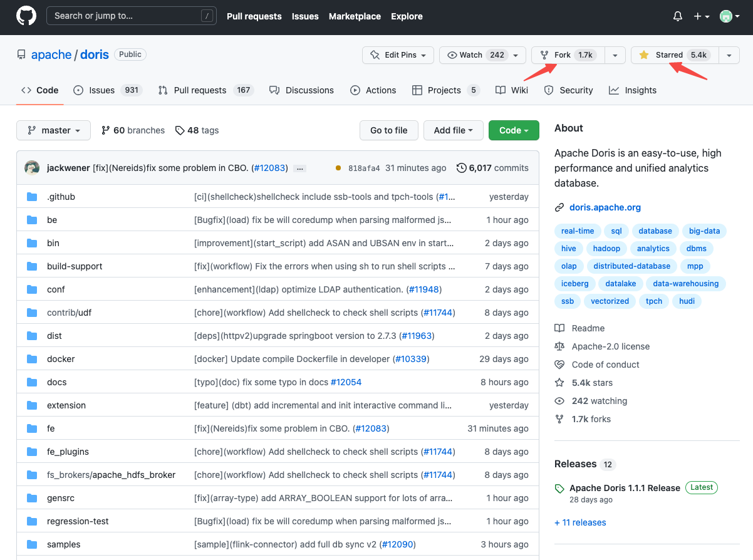View the 6,017 commits history
Image resolution: width=753 pixels, height=560 pixels.
click(x=492, y=168)
